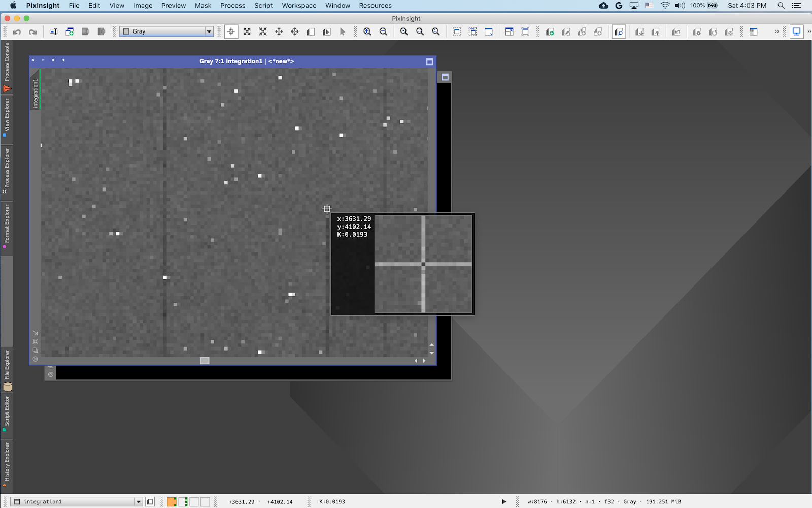Toggle the preview magnifier mode icon
Image resolution: width=812 pixels, height=508 pixels.
coord(619,31)
